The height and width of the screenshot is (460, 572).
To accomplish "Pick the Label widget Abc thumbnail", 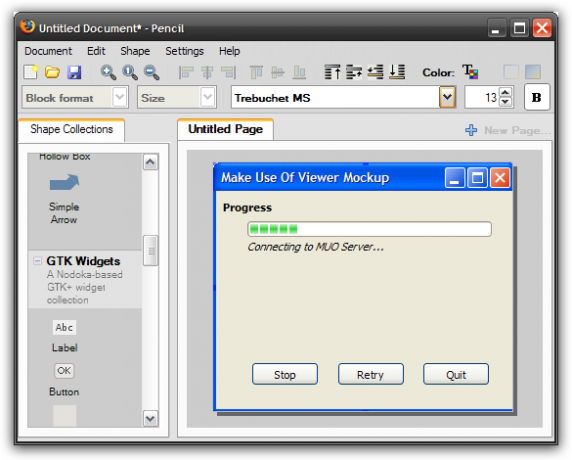I will click(x=64, y=327).
